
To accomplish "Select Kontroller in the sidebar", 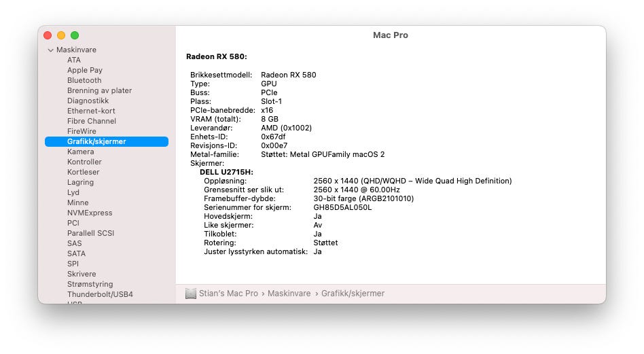I will pos(84,162).
